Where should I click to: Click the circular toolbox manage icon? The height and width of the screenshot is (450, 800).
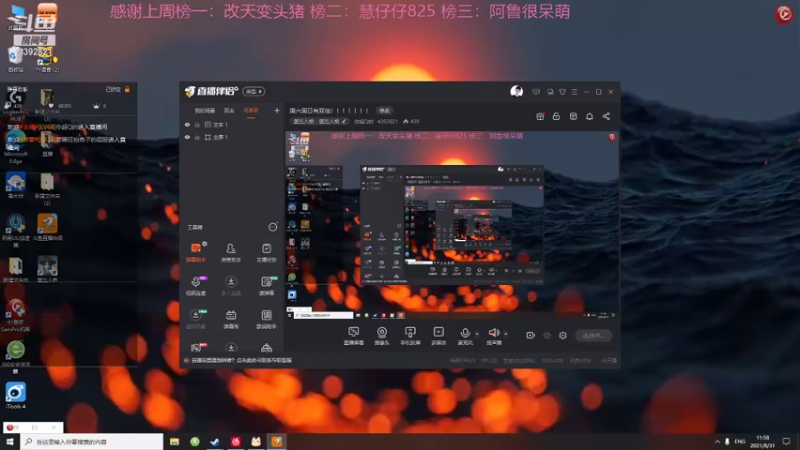[273, 227]
